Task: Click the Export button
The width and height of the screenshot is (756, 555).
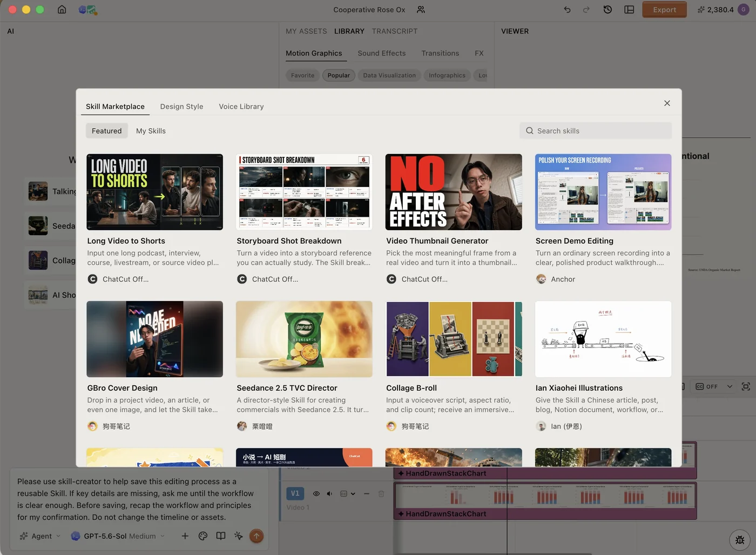Action: pyautogui.click(x=664, y=10)
